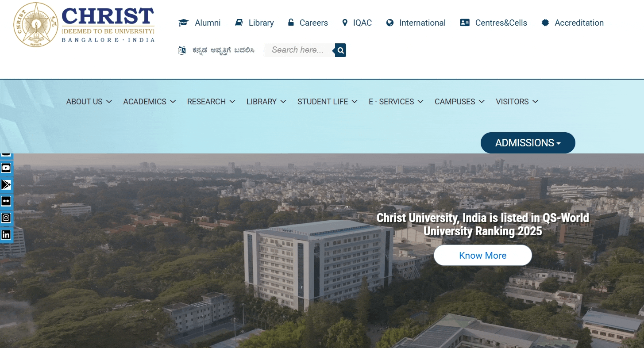
Task: Click the padlock icon beside Careers
Action: 291,22
